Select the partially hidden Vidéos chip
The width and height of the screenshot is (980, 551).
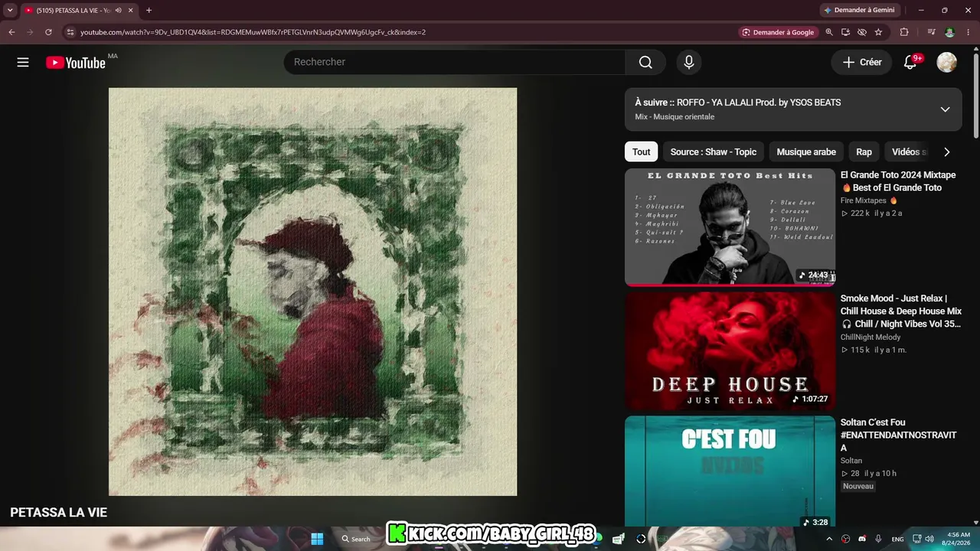pyautogui.click(x=909, y=152)
